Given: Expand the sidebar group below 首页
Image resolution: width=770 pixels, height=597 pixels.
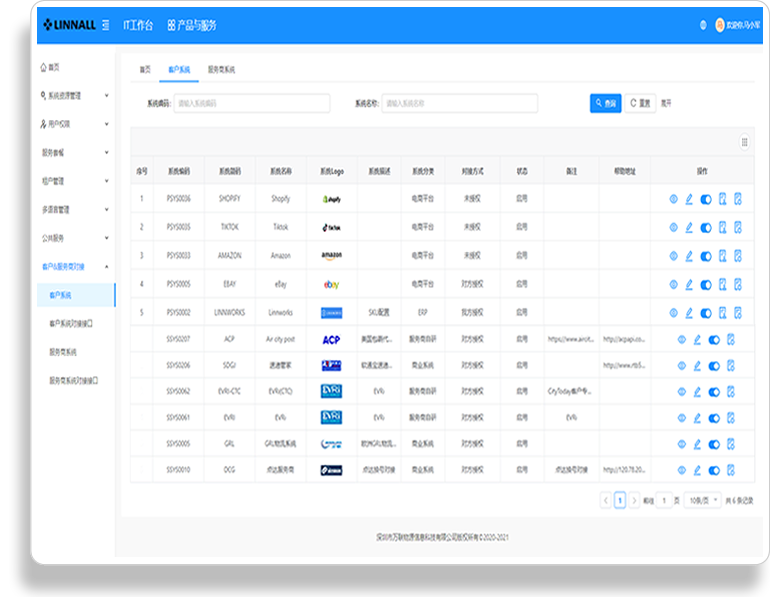Looking at the screenshot, I should [x=76, y=96].
